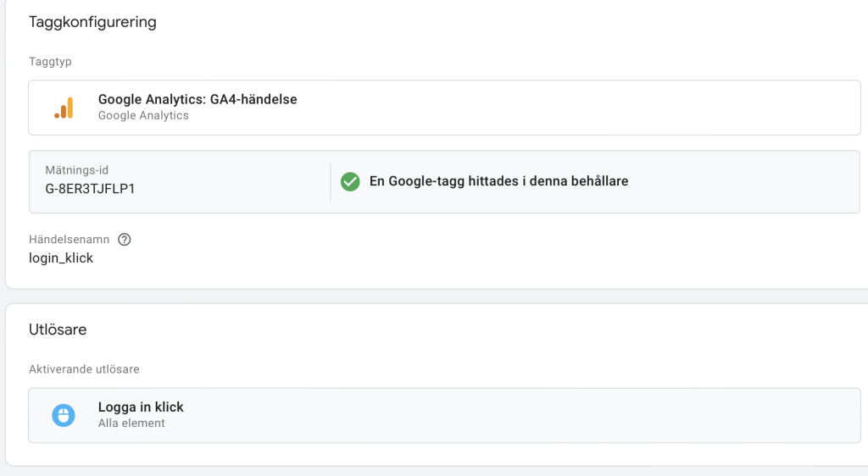The image size is (868, 476).
Task: Click the Alla element subtitle
Action: 131,423
